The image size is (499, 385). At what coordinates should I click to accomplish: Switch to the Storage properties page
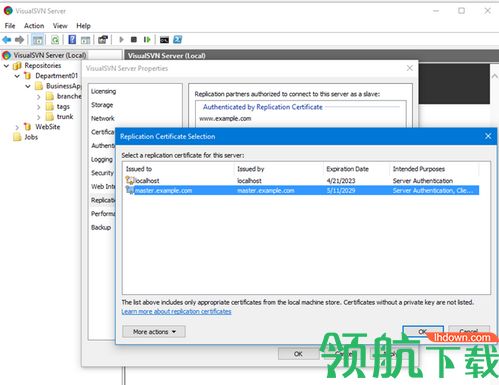[102, 105]
